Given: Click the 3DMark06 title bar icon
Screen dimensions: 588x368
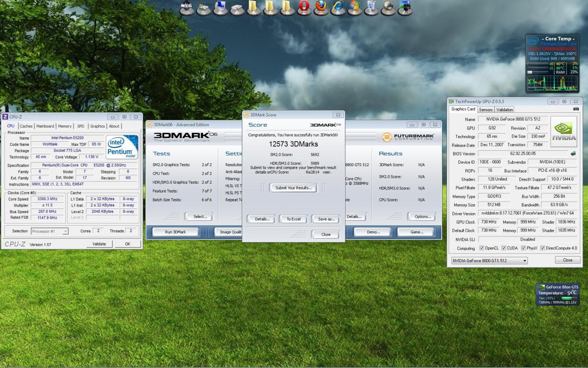Looking at the screenshot, I should click(x=150, y=125).
